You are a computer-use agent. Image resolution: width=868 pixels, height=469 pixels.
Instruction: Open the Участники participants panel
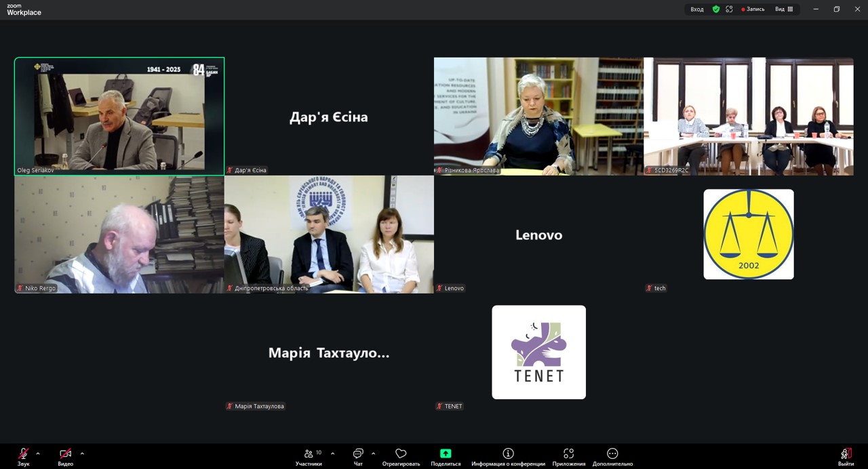point(309,454)
